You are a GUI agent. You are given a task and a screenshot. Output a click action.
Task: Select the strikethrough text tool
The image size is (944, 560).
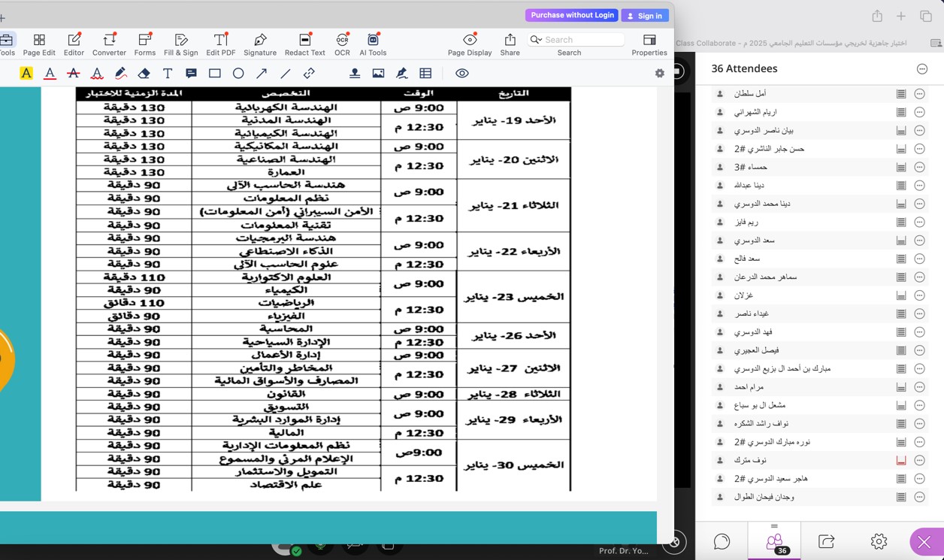73,74
